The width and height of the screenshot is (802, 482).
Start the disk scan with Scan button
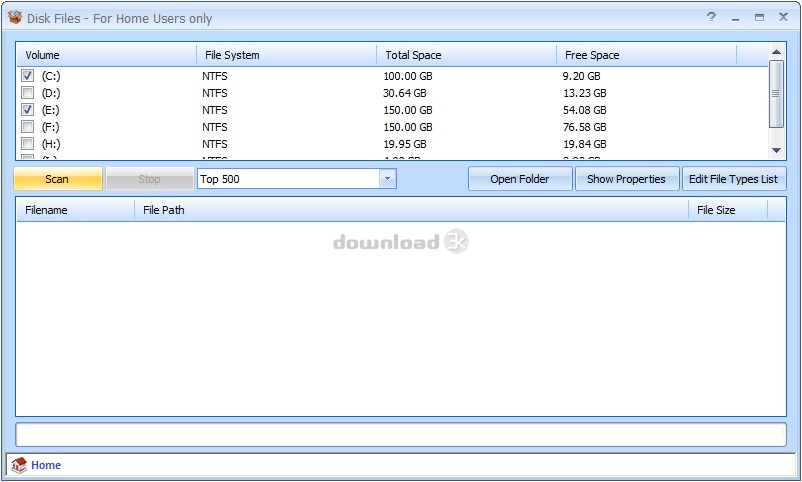pos(58,179)
